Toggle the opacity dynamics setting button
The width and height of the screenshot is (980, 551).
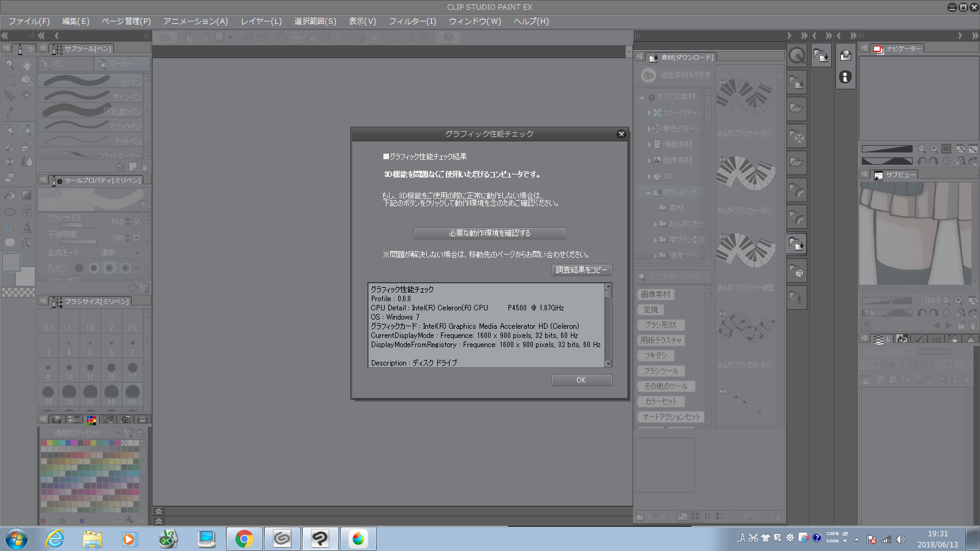[137, 238]
